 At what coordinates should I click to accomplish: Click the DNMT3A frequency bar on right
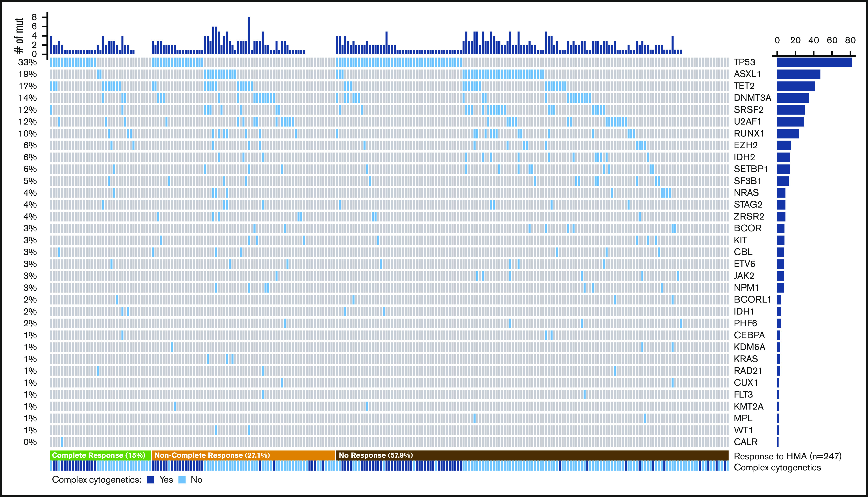tap(793, 98)
